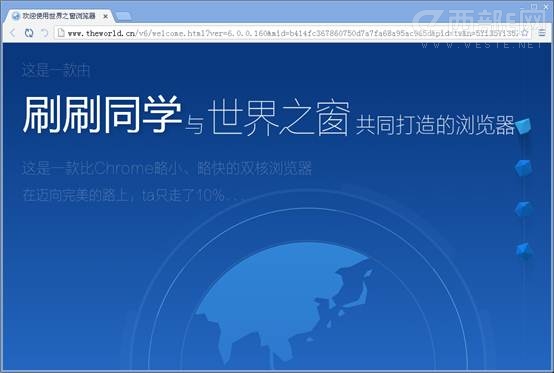Screen dimensions: 554x373
Task: Click the page icon in the address bar
Action: coord(61,33)
